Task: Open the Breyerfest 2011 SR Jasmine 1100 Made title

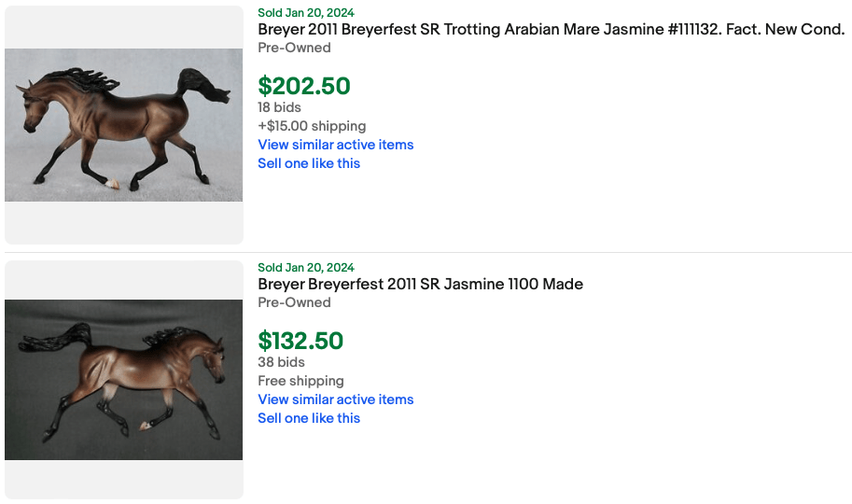Action: [420, 285]
